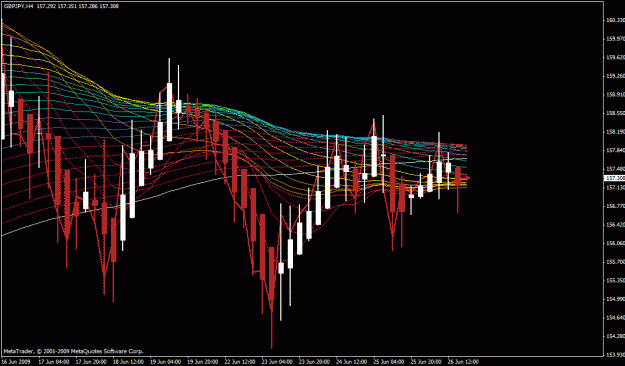Click the 16 Jun 2009 date label
Viewport: 625px width, 366px height.
point(16,362)
